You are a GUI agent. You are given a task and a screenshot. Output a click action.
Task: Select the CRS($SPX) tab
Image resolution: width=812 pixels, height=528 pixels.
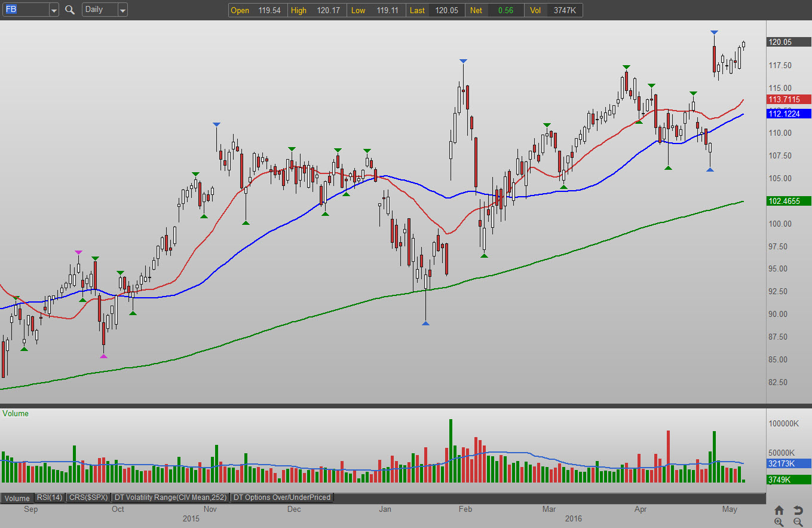(x=88, y=498)
